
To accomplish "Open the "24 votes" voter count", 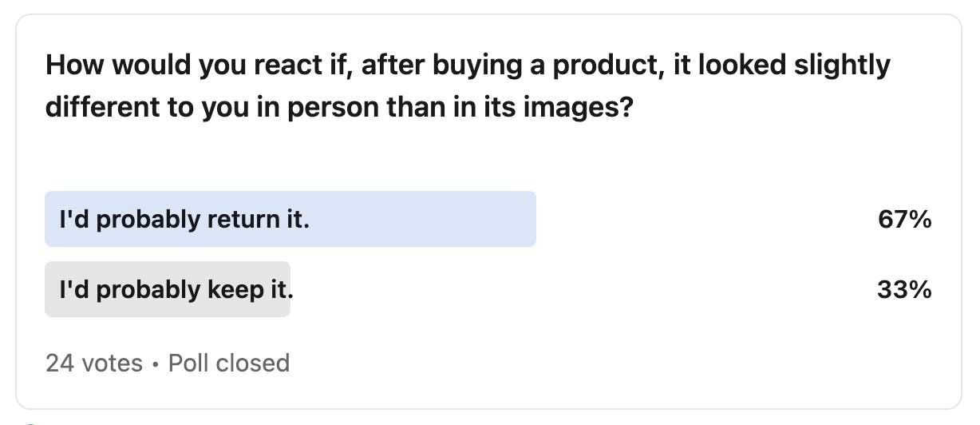I will [x=93, y=363].
